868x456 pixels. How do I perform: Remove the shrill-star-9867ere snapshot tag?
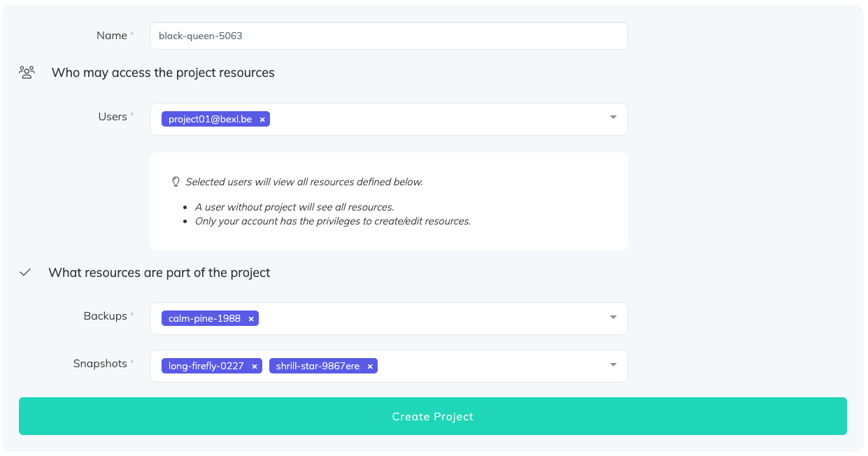[x=370, y=366]
